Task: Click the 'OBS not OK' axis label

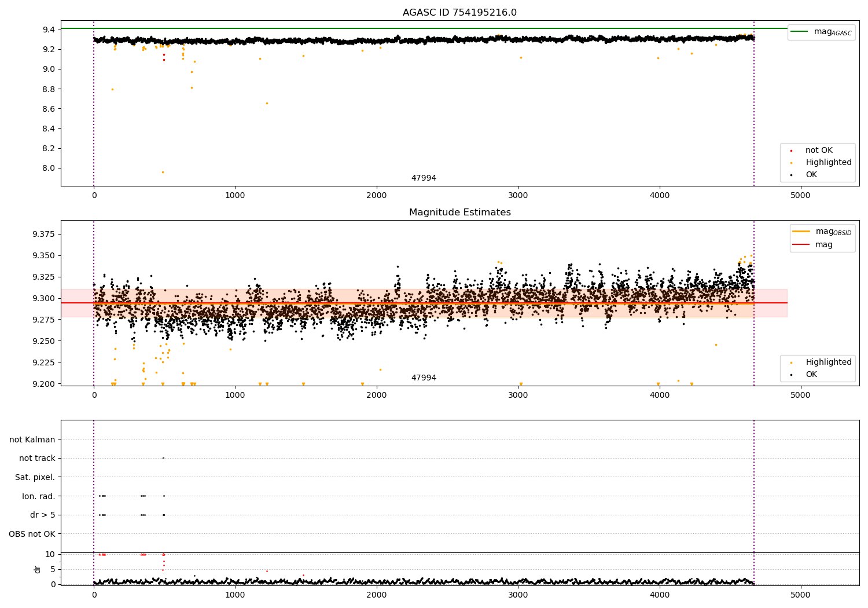Action: tap(32, 534)
